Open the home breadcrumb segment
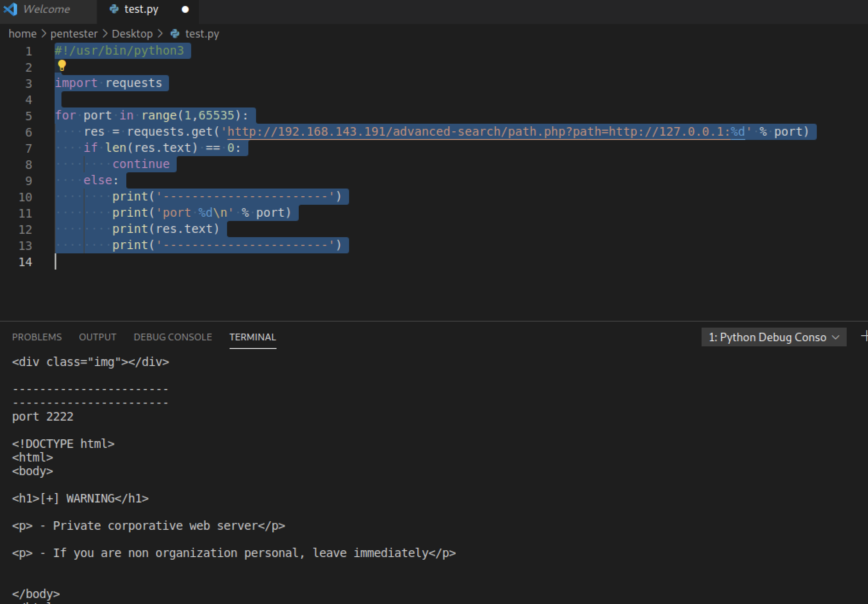Viewport: 868px width, 604px height. 23,34
